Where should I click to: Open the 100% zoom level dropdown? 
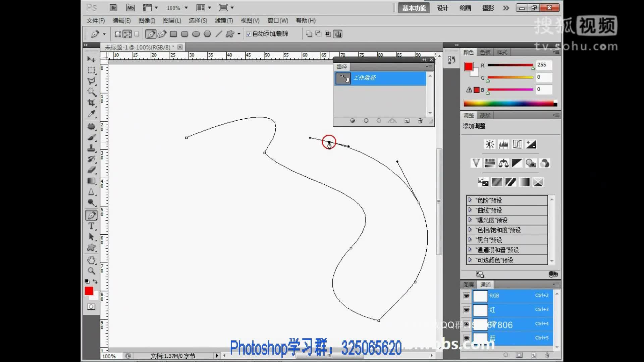tap(186, 8)
